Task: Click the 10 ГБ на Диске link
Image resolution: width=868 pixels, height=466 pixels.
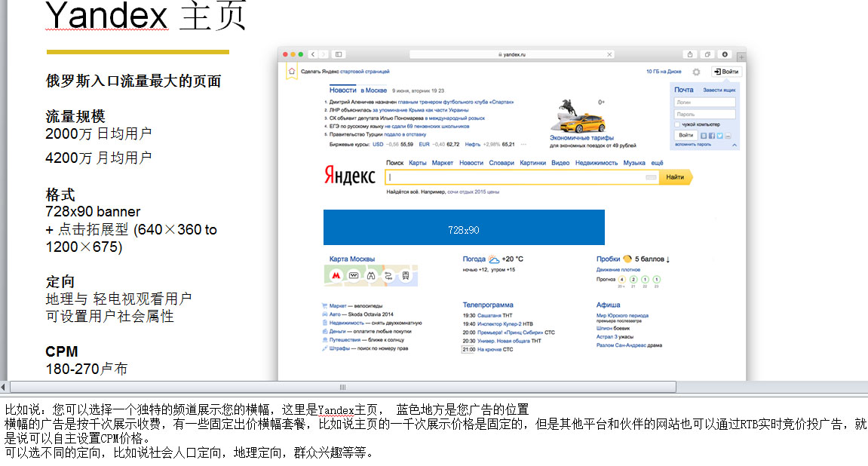Action: tap(664, 72)
